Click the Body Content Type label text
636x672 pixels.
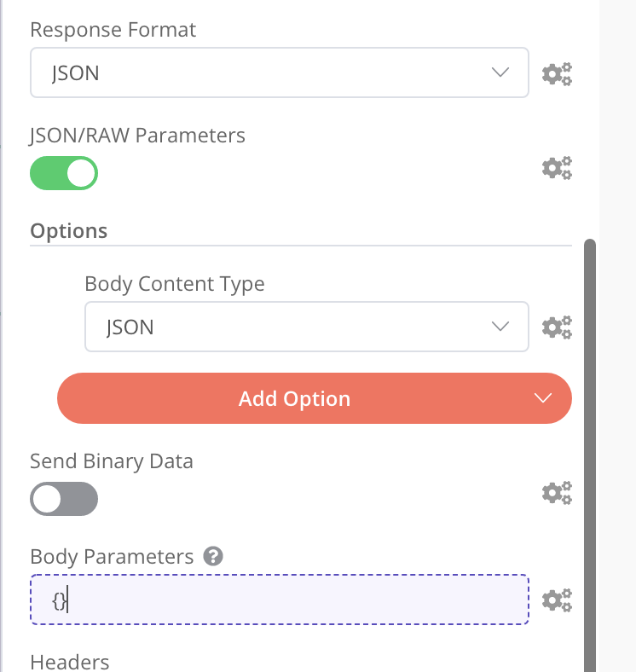[175, 283]
